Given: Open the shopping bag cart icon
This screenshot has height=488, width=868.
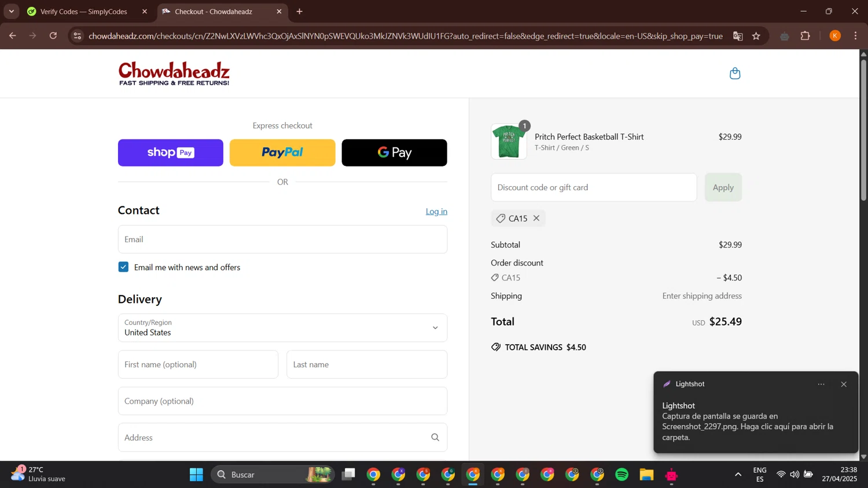Looking at the screenshot, I should pos(735,73).
